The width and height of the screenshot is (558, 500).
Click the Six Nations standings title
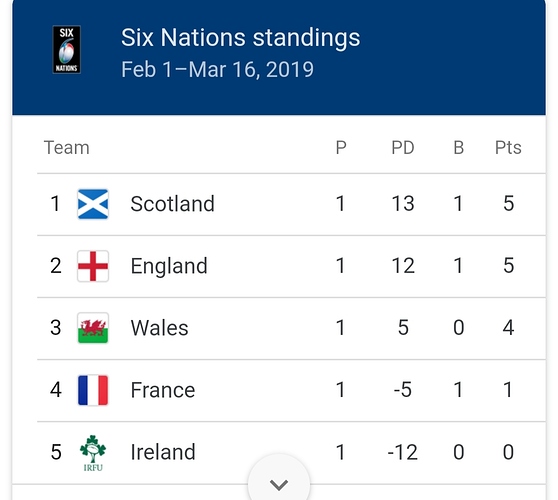pyautogui.click(x=241, y=38)
